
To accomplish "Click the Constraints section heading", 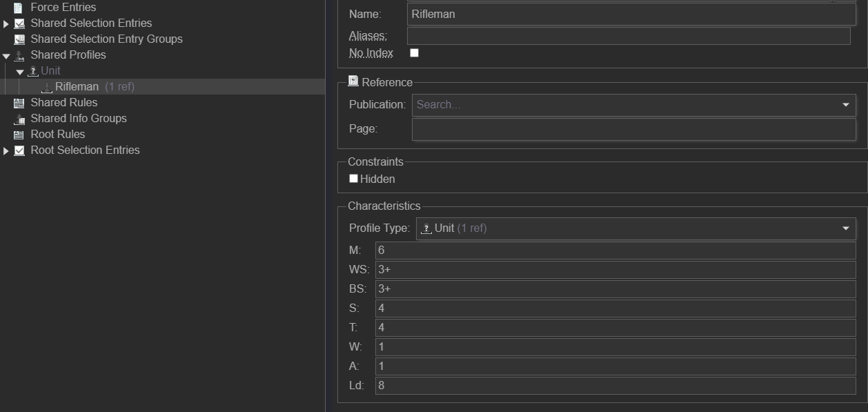I will coord(375,162).
